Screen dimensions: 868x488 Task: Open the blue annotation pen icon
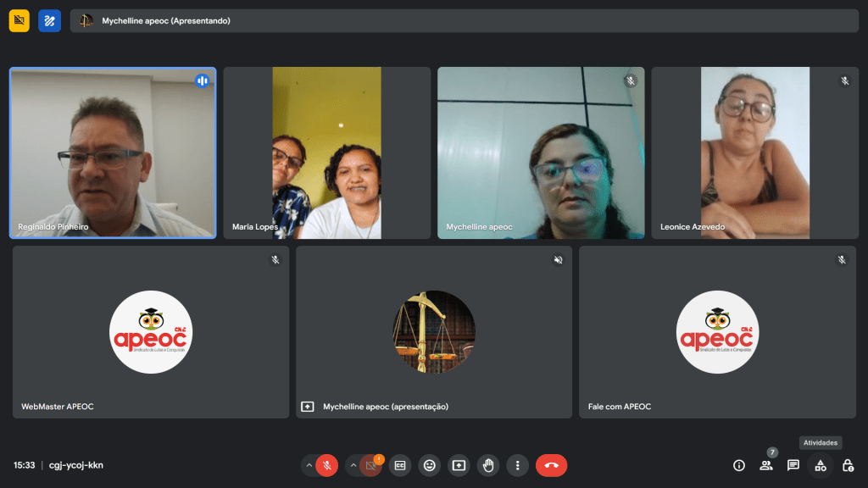(49, 21)
